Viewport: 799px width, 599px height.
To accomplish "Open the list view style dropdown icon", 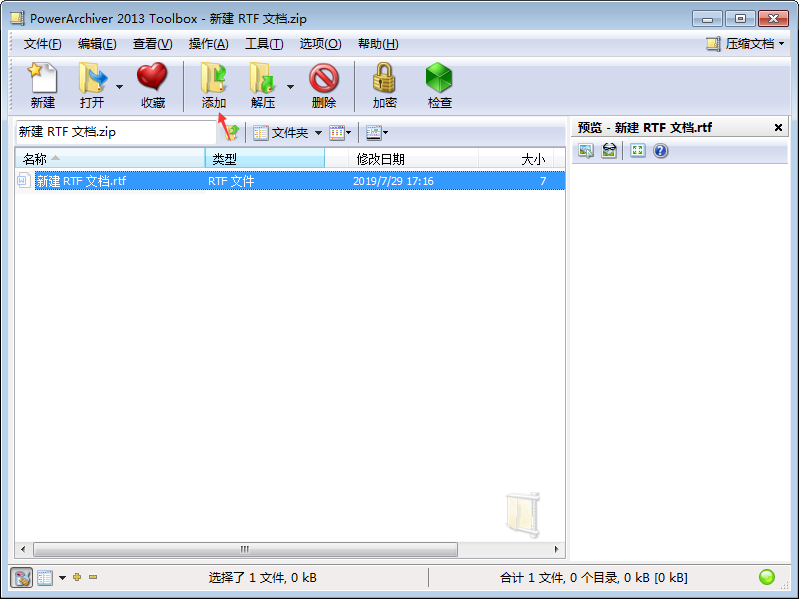I will click(x=340, y=133).
